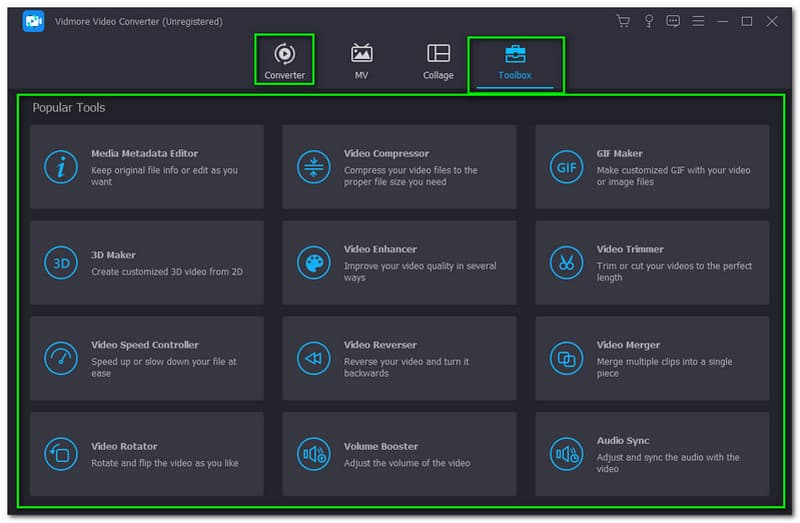Open the feedback chat bubble icon
Screen dimensions: 800x523
pos(673,21)
